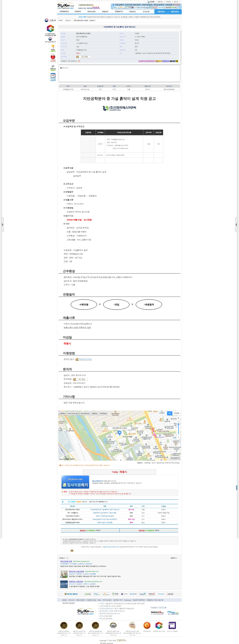239x644 pixels.
Task: Open Sitemap in the footer menu
Action: pos(128,600)
